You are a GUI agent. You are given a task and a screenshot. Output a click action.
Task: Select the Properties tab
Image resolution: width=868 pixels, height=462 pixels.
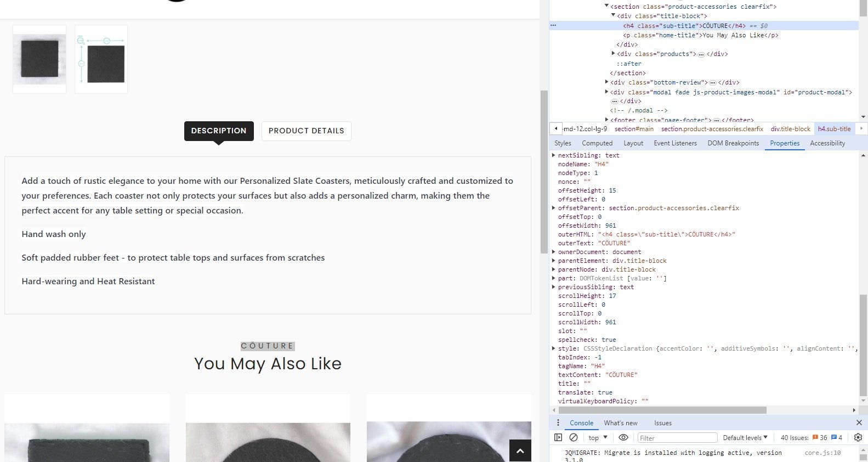click(x=785, y=143)
